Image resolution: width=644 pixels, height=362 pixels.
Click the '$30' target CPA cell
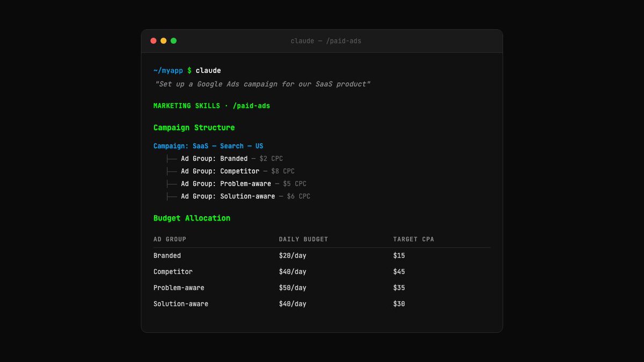pyautogui.click(x=399, y=304)
